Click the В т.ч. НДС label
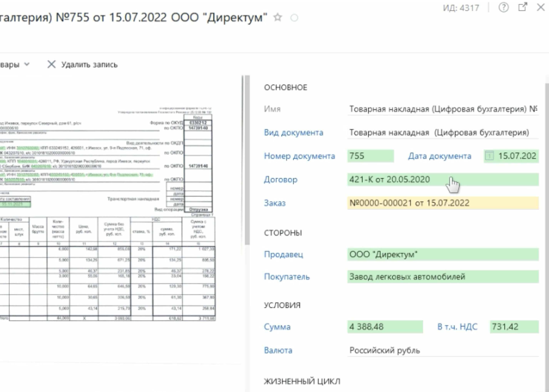The width and height of the screenshot is (549, 392). 457,327
